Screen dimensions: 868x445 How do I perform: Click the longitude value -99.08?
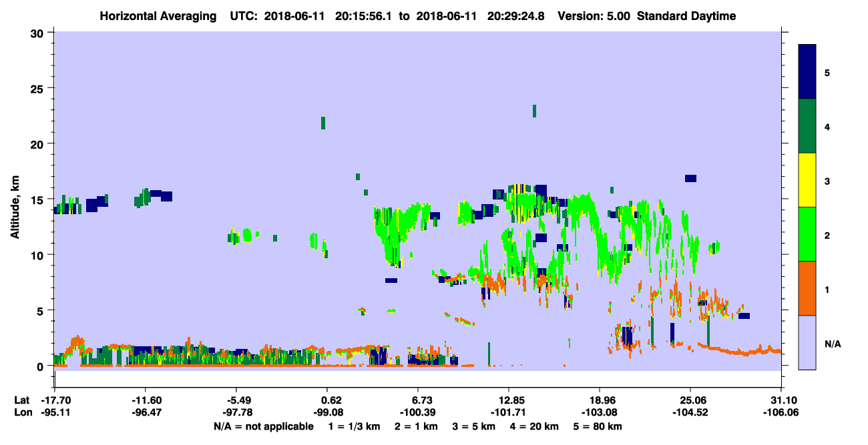(x=327, y=413)
